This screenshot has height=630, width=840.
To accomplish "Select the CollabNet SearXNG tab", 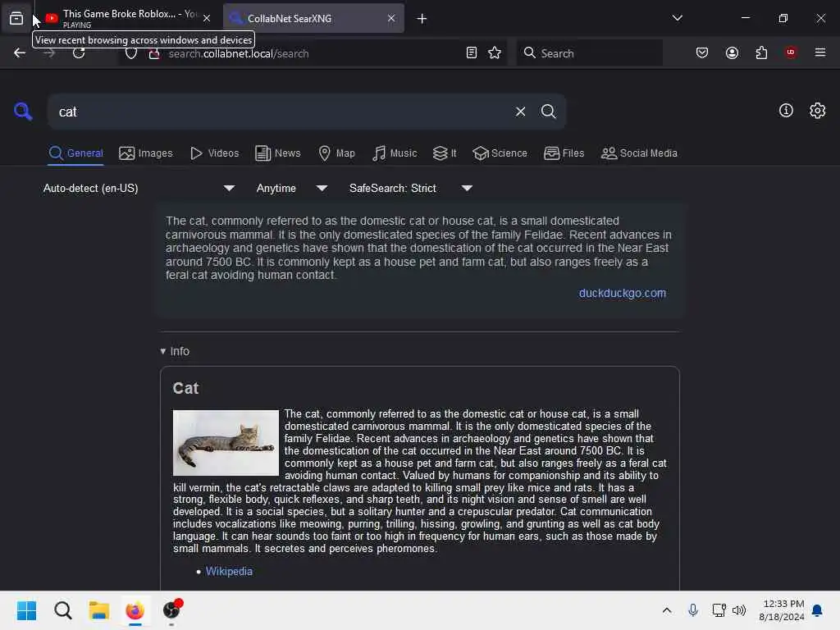I will 313,18.
